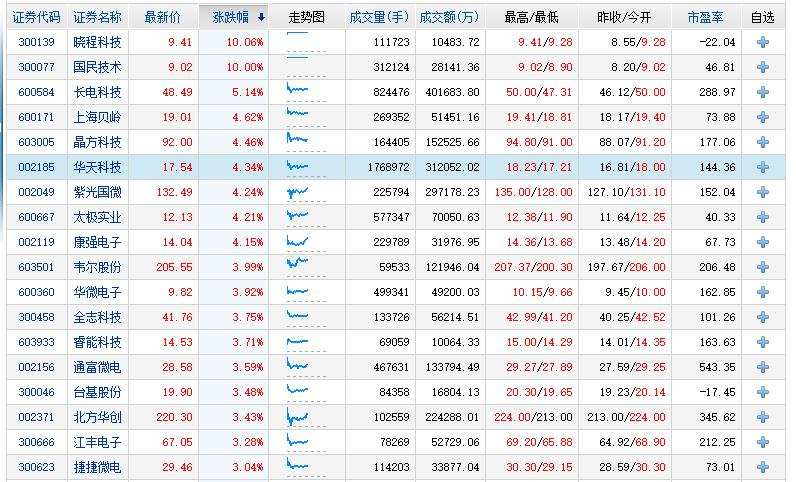Add 全志科技 to watchlist with plus icon
Viewport: 796px width, 482px height.
(x=762, y=317)
